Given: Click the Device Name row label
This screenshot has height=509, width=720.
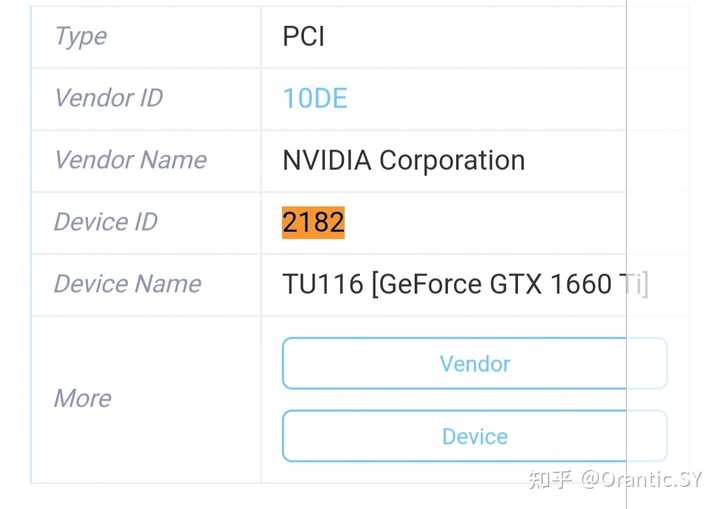Looking at the screenshot, I should [x=128, y=283].
